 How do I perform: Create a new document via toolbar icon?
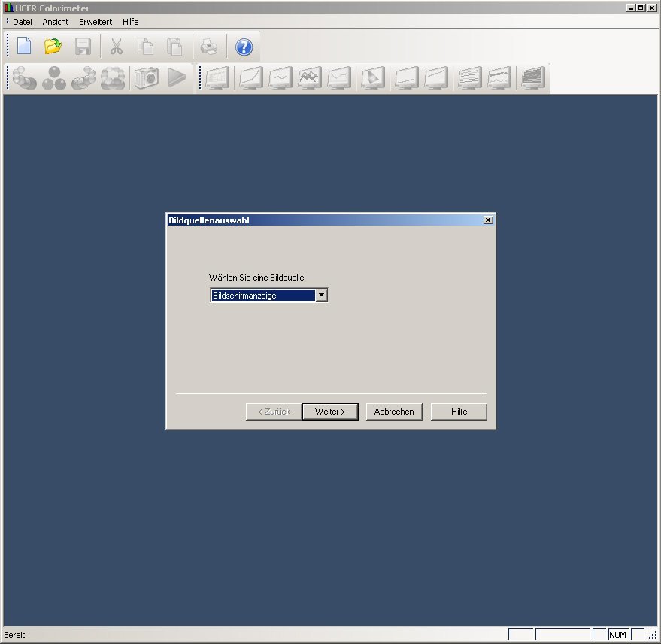pyautogui.click(x=24, y=47)
